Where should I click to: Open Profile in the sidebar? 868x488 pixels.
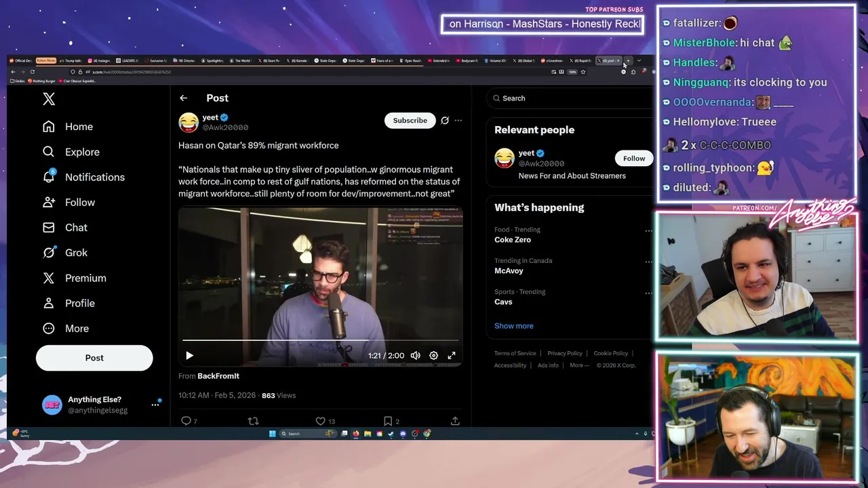[x=68, y=303]
